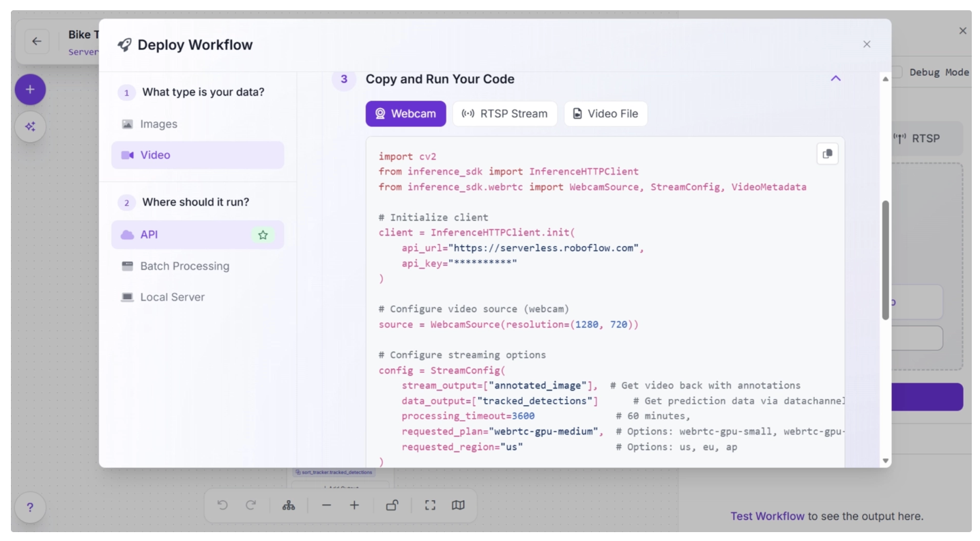Screen dimensions: 980x541
Task: Click the laptop icon next to Local Server
Action: pyautogui.click(x=128, y=297)
